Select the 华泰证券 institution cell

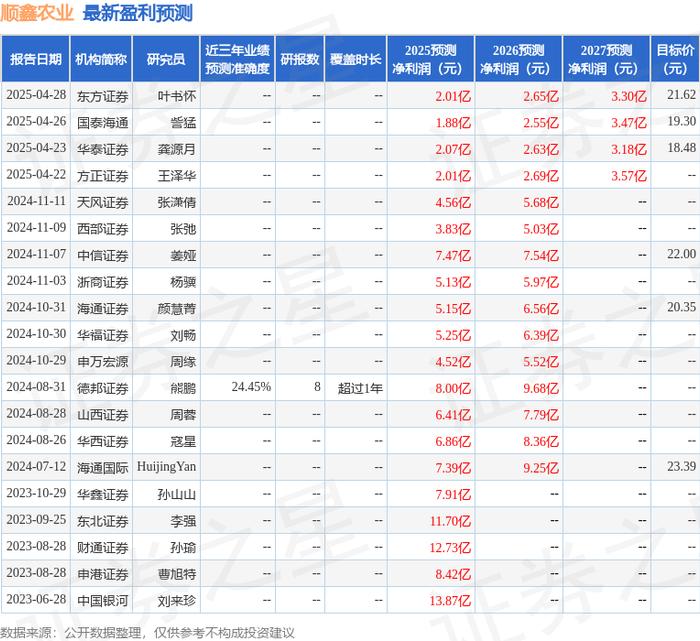[x=103, y=149]
